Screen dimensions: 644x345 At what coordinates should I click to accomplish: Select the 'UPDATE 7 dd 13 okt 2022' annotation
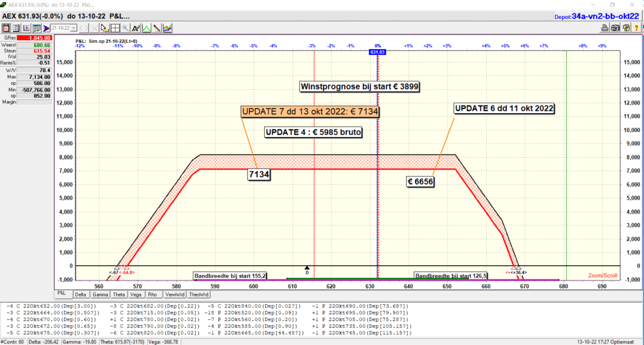tap(310, 112)
